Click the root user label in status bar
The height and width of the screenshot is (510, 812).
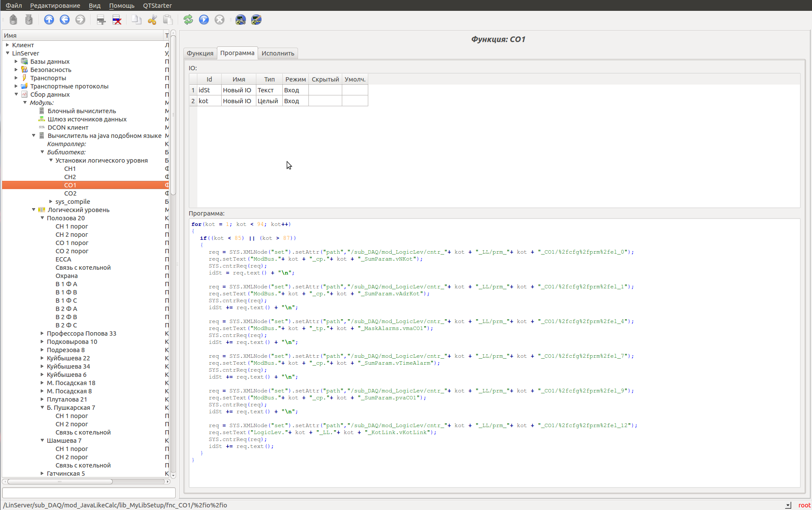[x=804, y=505]
